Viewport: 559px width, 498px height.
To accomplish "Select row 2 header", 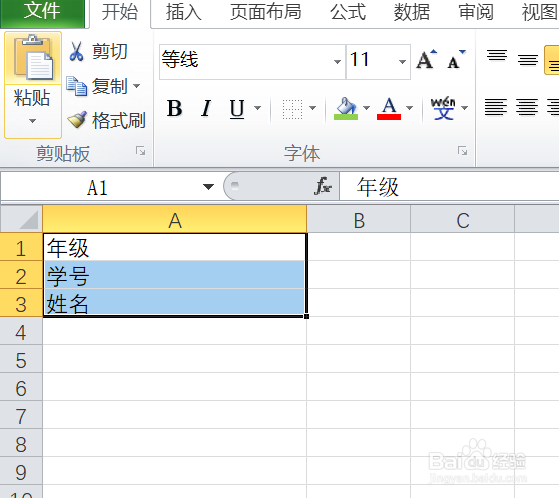I will [x=21, y=276].
